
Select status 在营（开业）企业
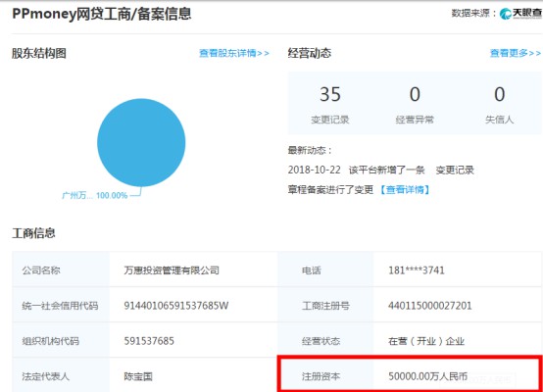(x=426, y=341)
